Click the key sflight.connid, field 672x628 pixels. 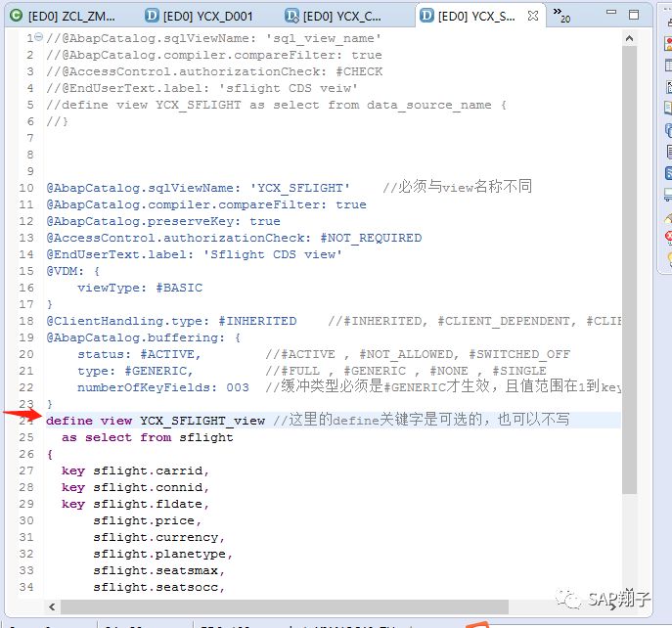click(x=135, y=488)
